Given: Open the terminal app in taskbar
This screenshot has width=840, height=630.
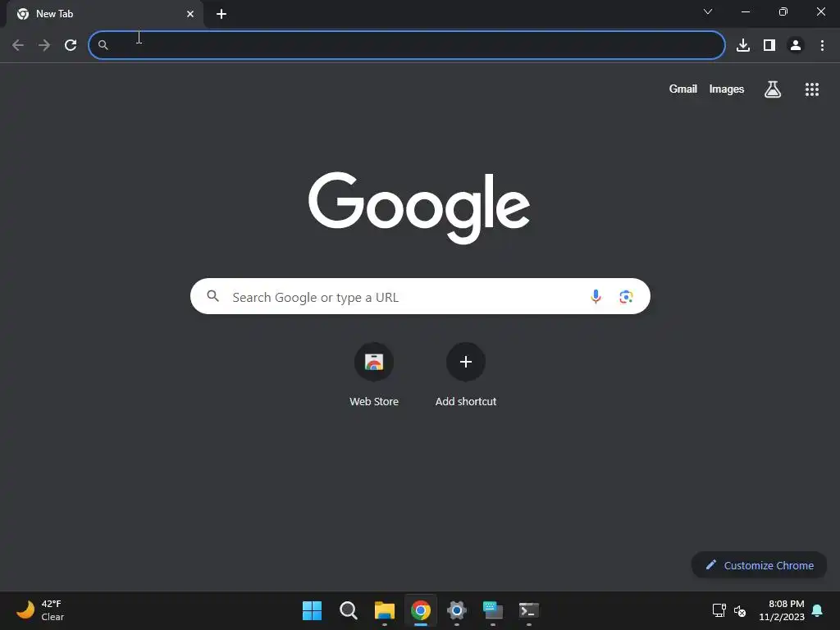Looking at the screenshot, I should [529, 610].
